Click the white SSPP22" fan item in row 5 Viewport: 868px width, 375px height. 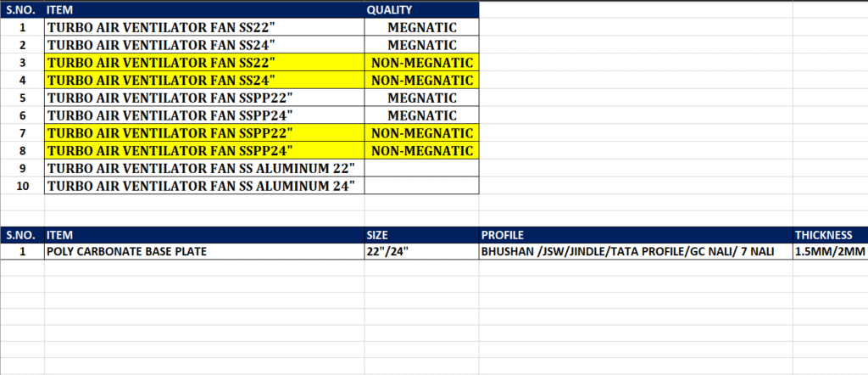(x=203, y=98)
